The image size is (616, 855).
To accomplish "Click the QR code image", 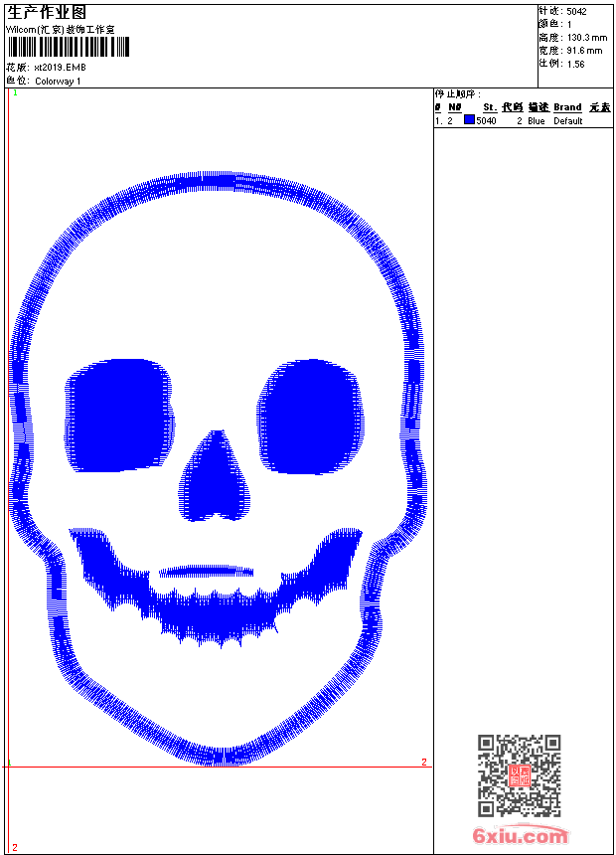I will (x=519, y=774).
